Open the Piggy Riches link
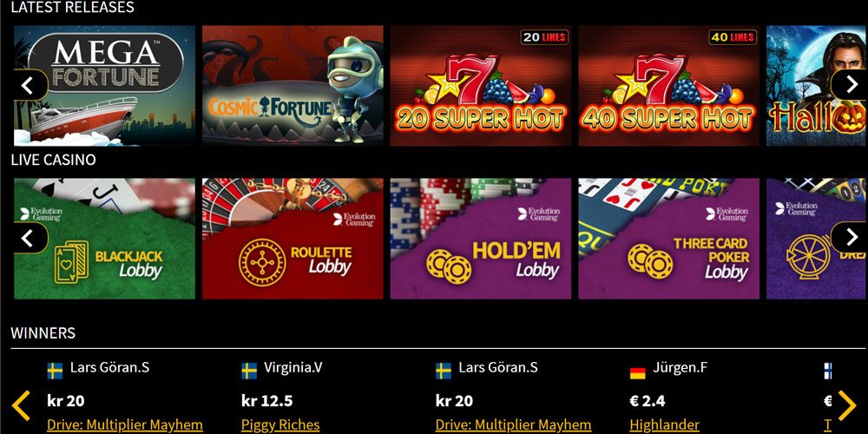This screenshot has height=434, width=868. click(x=280, y=425)
